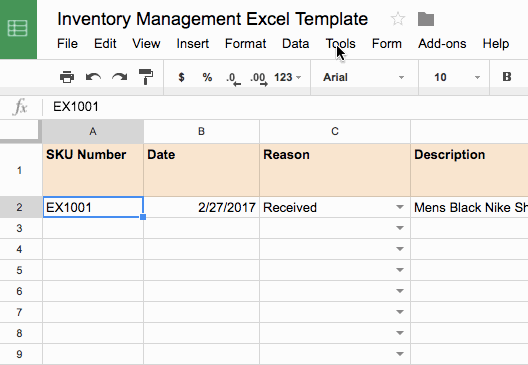The image size is (528, 365).
Task: Select the Description header cell
Action: coord(469,170)
